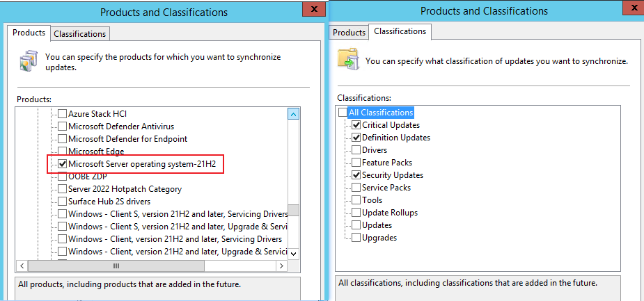This screenshot has width=644, height=301.
Task: Enable the Upgrades classification
Action: click(x=356, y=238)
